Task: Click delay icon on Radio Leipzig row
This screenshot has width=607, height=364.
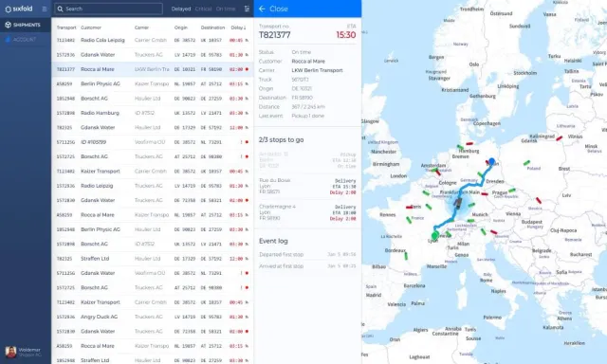Action: 247,186
